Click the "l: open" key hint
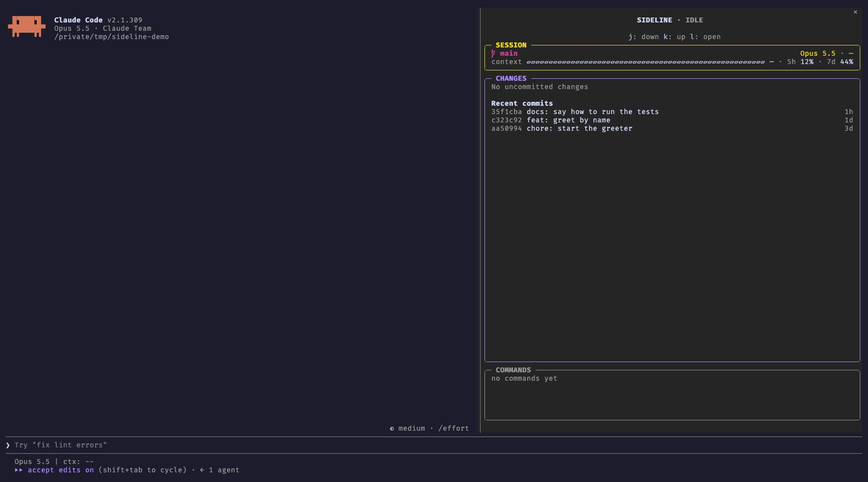 [x=705, y=37]
